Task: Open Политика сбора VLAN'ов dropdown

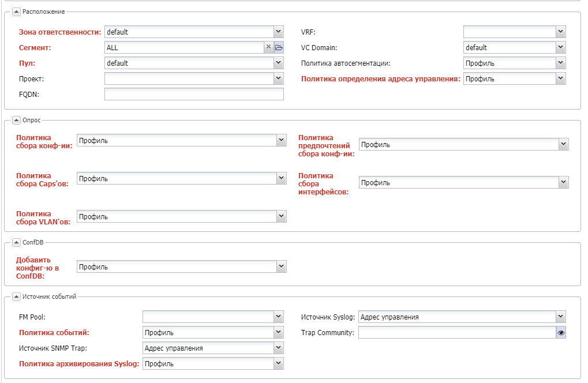Action: [x=282, y=217]
